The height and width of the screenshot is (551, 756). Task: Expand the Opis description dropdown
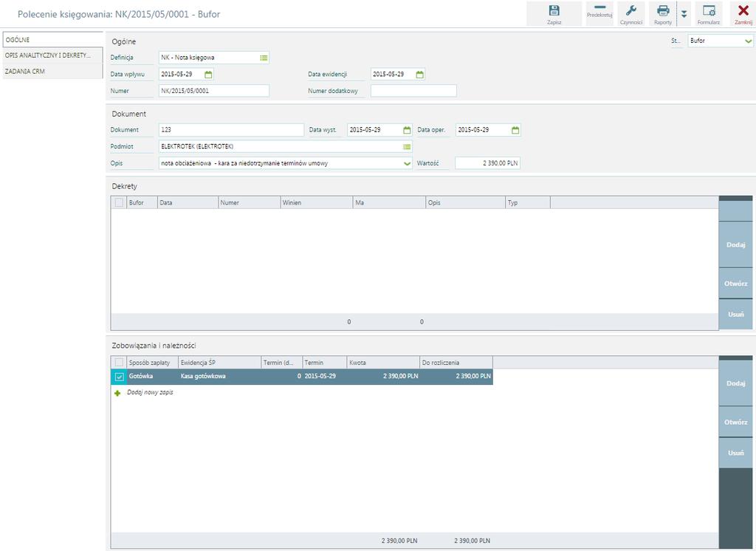407,163
